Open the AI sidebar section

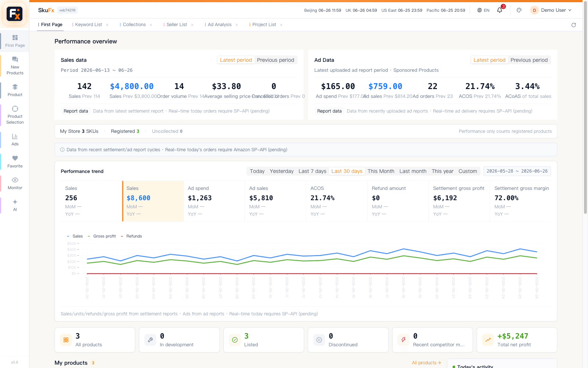pos(15,205)
